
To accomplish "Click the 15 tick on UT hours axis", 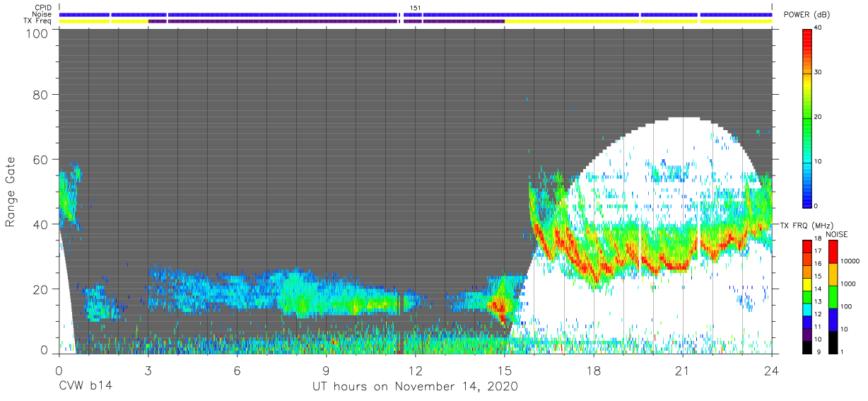I will click(x=504, y=370).
